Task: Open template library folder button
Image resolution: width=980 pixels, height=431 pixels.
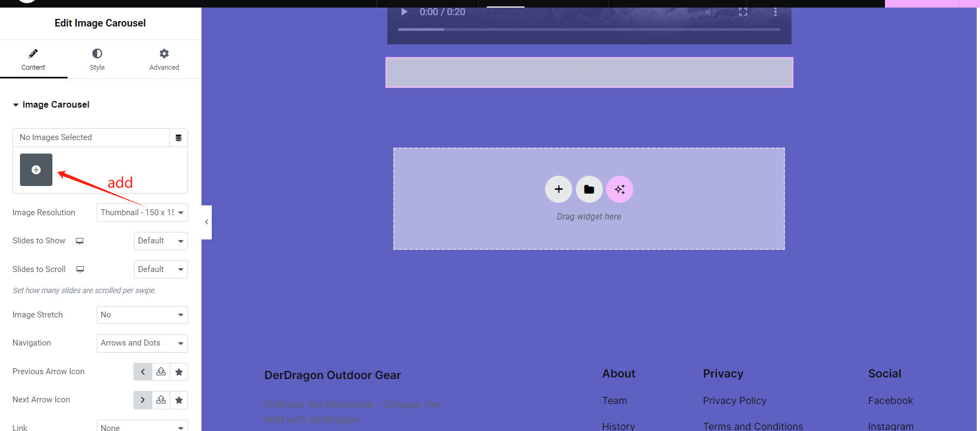Action: tap(589, 189)
